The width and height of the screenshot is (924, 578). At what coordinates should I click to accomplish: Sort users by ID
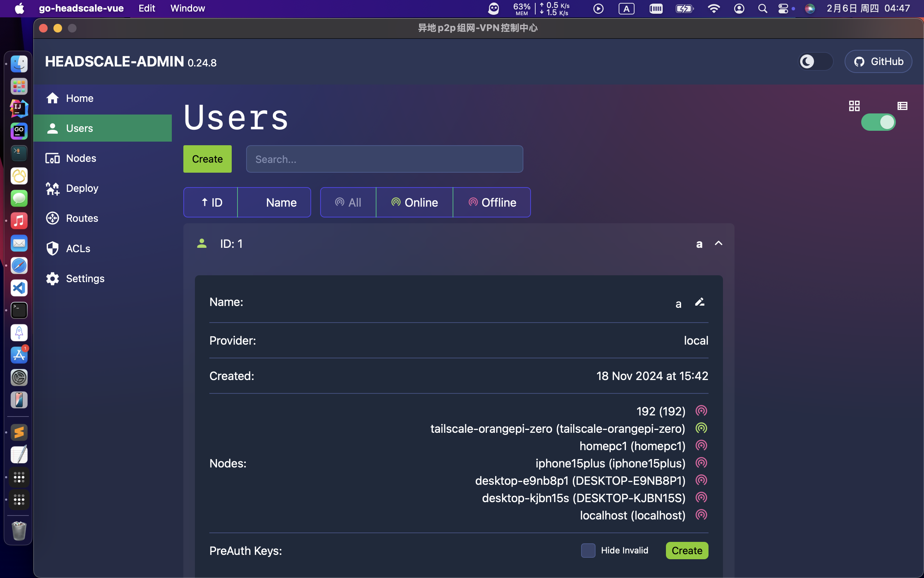211,202
